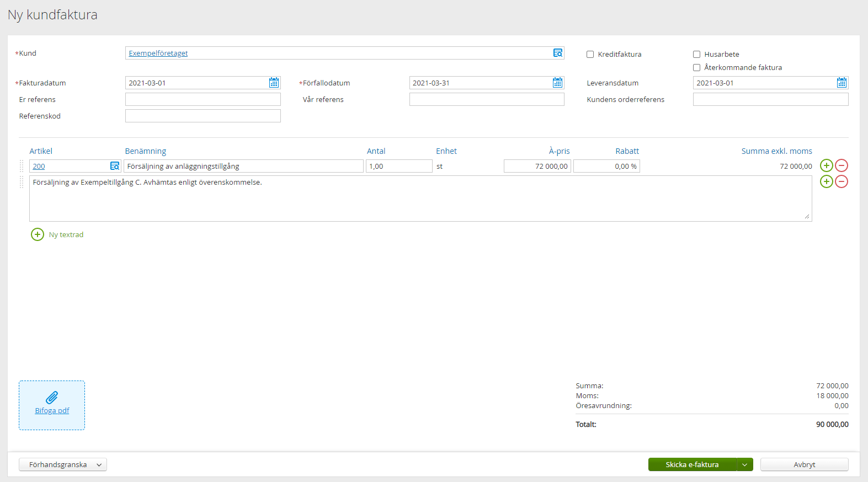The image size is (868, 482).
Task: Open calendar picker for Leveransdatum
Action: pos(842,83)
